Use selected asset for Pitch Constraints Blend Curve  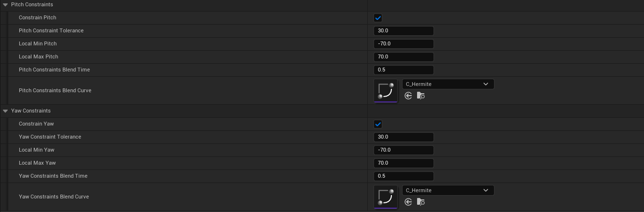coord(408,96)
